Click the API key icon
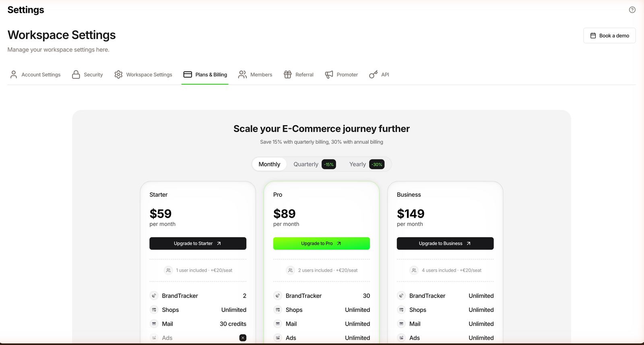Viewport: 644px width, 345px height. [x=374, y=74]
